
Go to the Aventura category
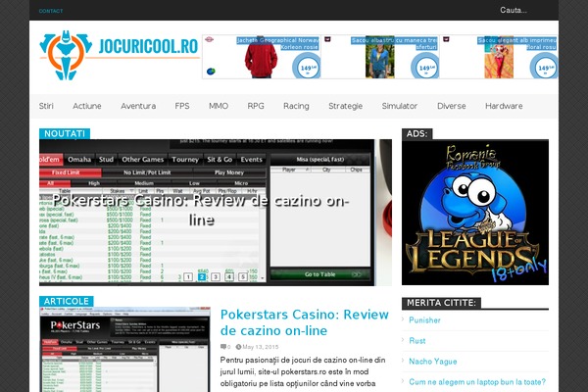(x=138, y=106)
